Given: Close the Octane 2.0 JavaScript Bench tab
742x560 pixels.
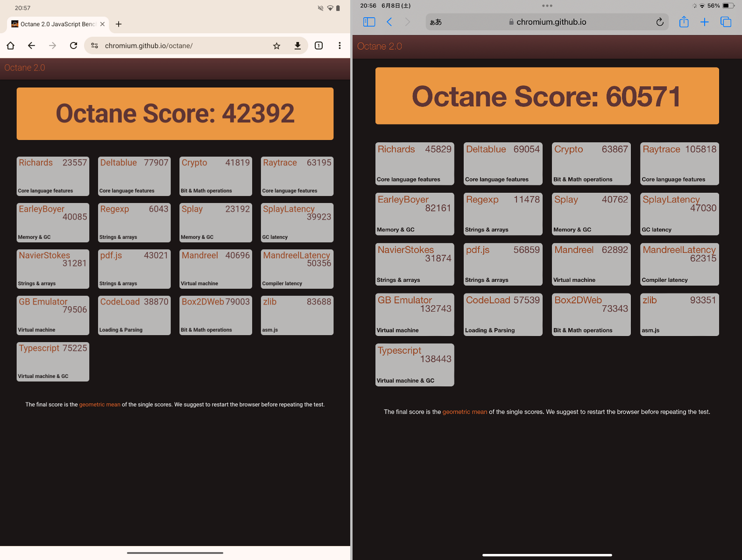Looking at the screenshot, I should pos(102,24).
